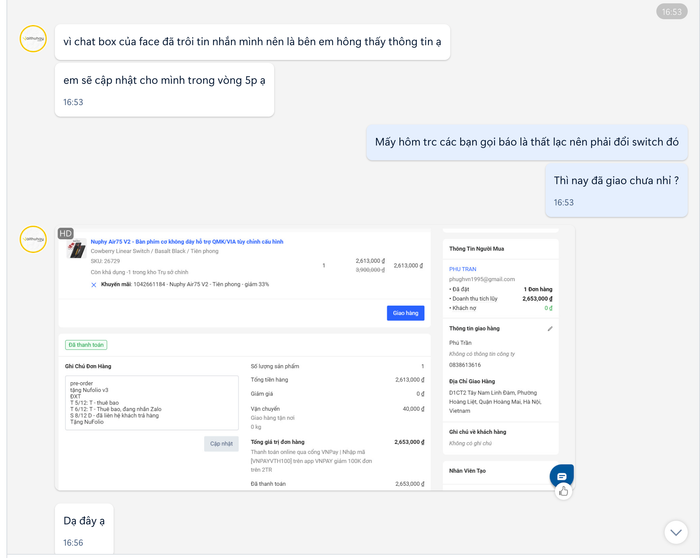700x558 pixels.
Task: Open the Nuphy Air75 V2 product link
Action: 187,242
